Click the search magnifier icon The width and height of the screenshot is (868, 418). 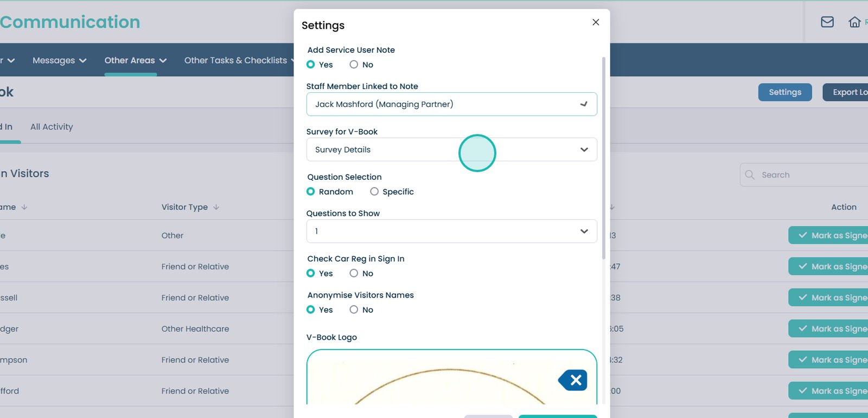[x=750, y=175]
